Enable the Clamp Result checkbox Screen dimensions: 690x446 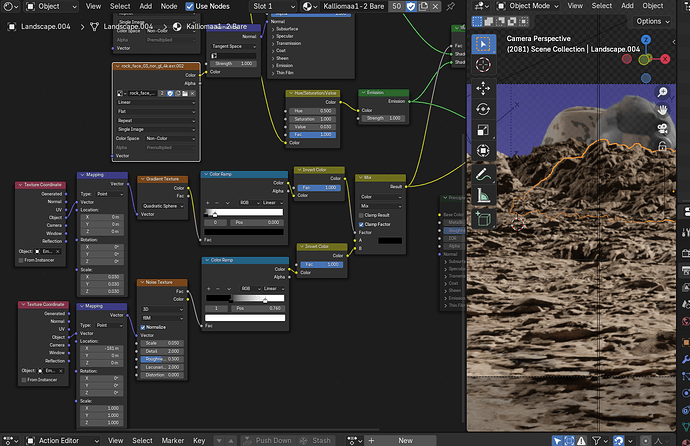tap(361, 215)
